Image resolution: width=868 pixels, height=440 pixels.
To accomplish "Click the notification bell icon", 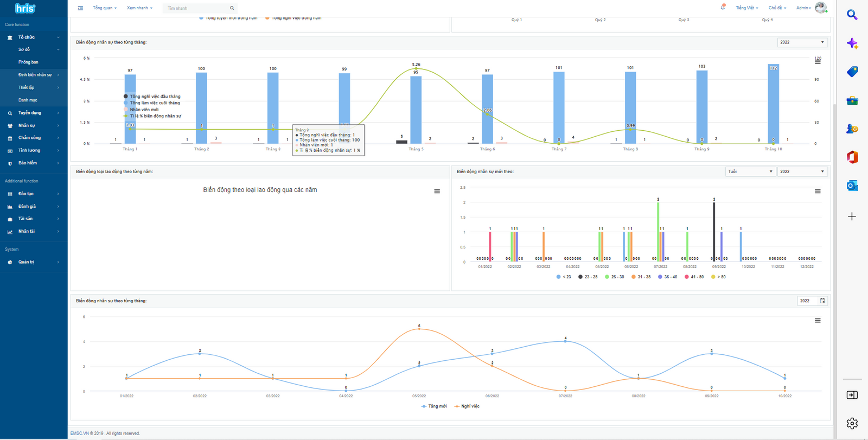I will point(723,8).
